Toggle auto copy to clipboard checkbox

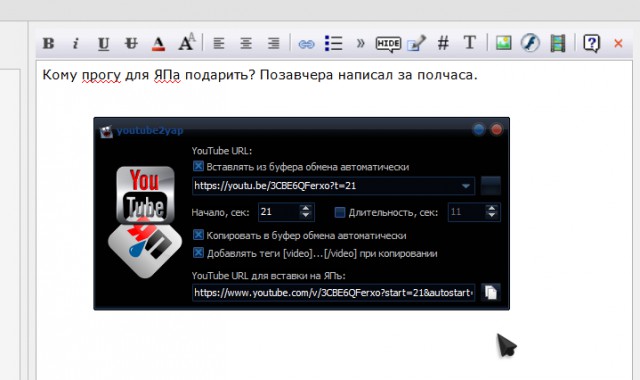point(198,235)
